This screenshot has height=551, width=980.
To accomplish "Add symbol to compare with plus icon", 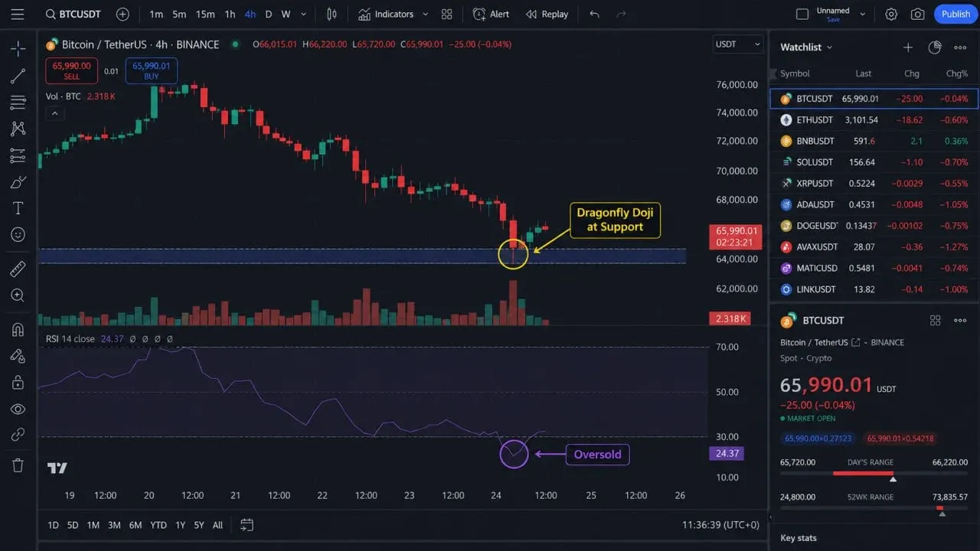I will click(x=122, y=14).
